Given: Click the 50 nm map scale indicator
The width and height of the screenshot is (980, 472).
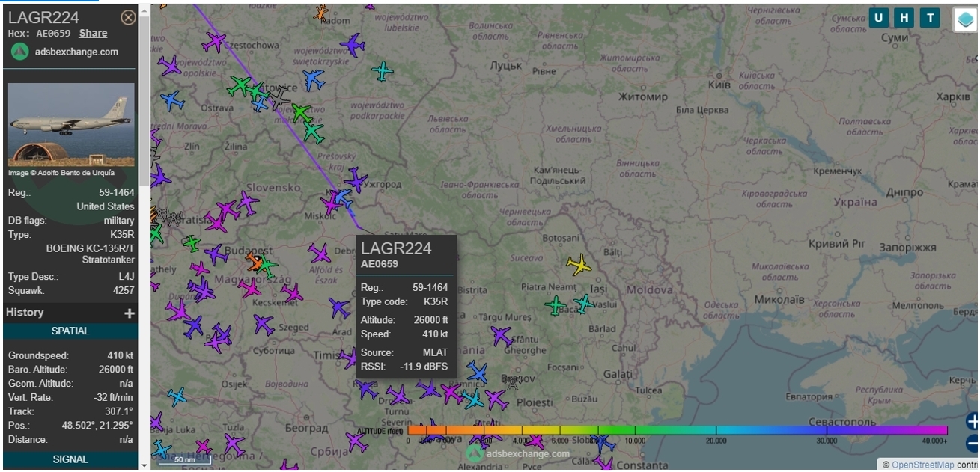Looking at the screenshot, I should click(x=183, y=459).
